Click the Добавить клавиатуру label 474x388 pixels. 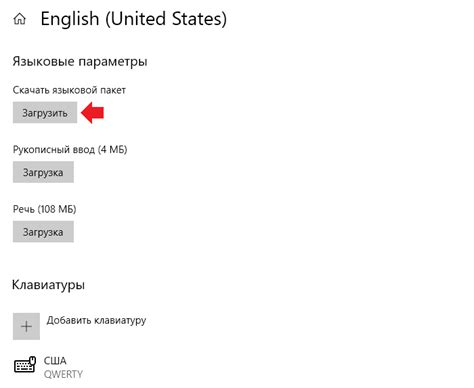[x=96, y=320]
